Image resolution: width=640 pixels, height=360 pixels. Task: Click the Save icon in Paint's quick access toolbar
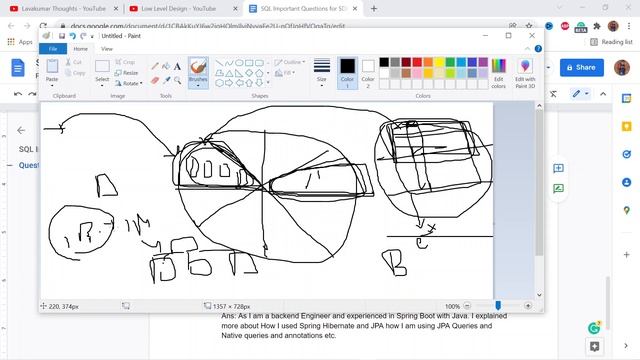pyautogui.click(x=62, y=36)
